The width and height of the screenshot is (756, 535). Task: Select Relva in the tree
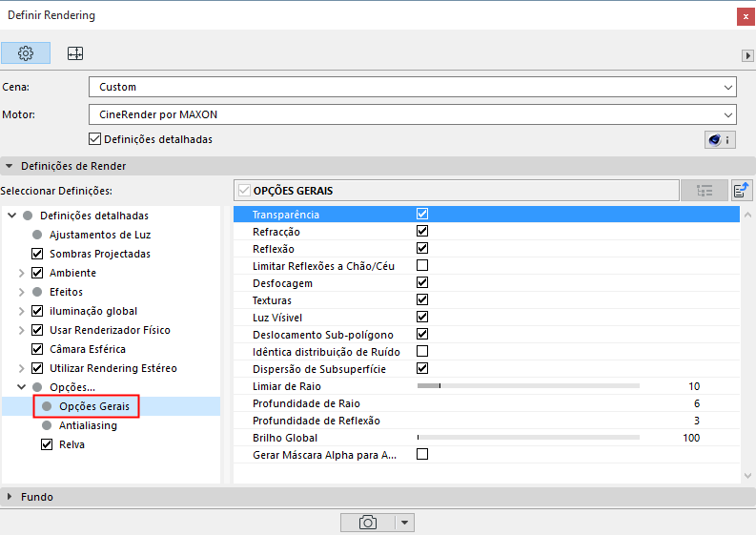pos(72,444)
